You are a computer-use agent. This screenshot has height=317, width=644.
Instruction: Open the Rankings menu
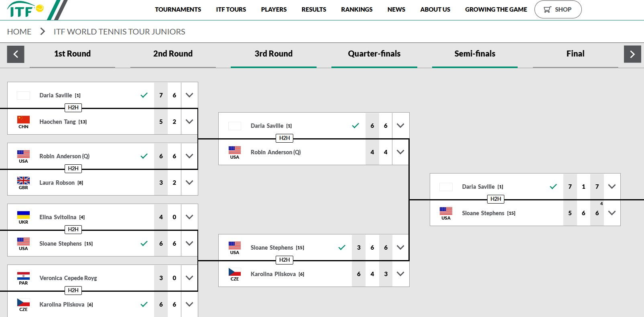coord(357,9)
